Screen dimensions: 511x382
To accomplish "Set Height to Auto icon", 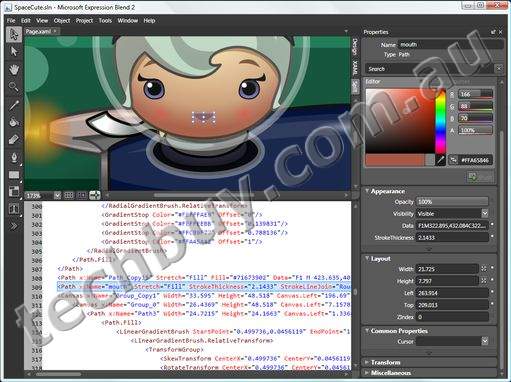I will coord(484,281).
